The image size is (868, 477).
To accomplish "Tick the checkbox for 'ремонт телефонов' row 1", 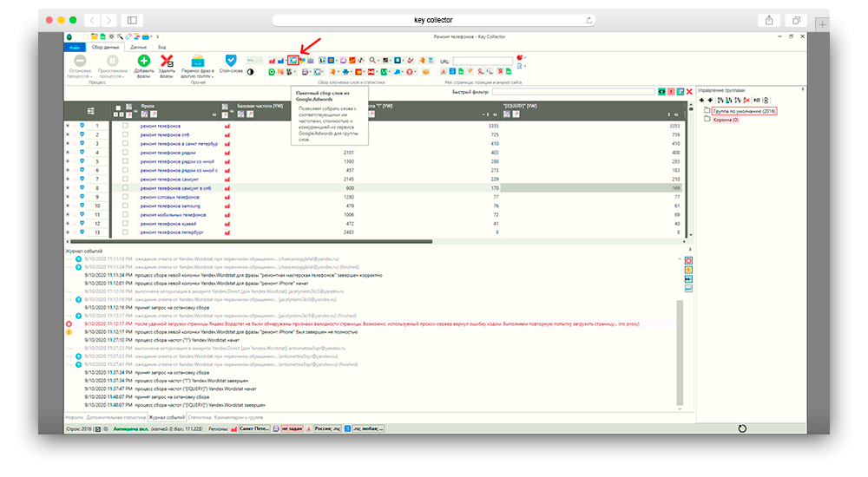I will 125,126.
